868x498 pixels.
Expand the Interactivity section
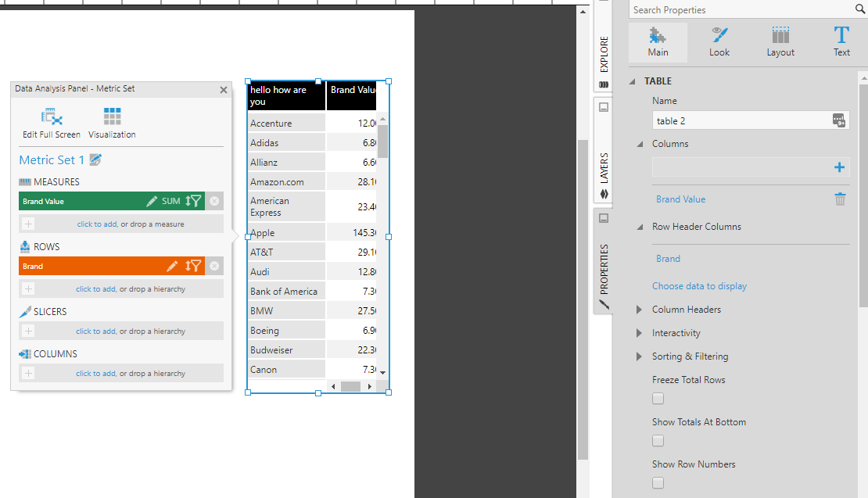click(639, 333)
